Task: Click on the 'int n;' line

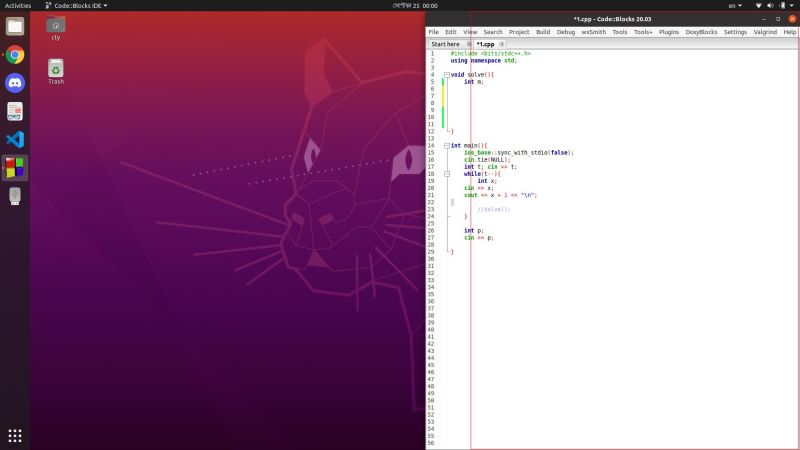Action: [x=473, y=82]
